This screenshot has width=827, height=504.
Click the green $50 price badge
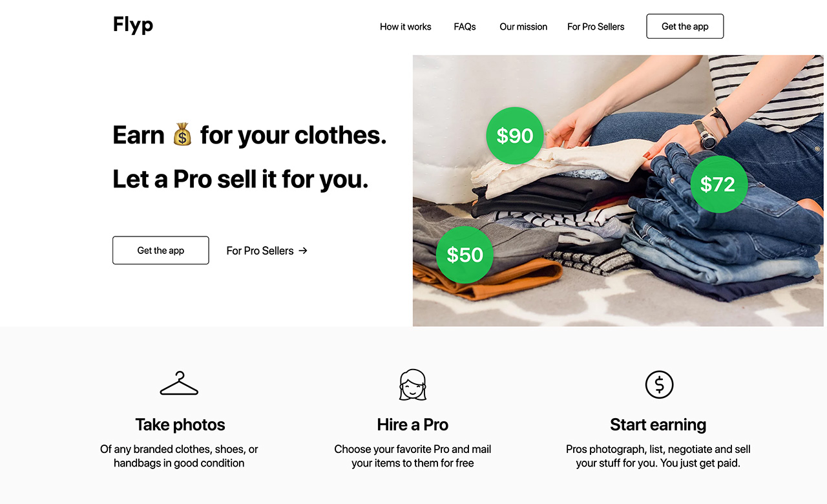465,255
